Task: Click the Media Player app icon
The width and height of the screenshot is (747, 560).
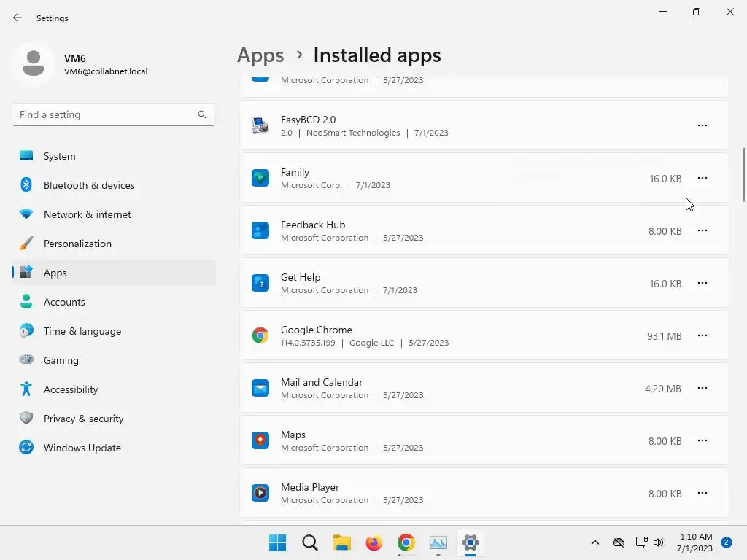Action: pos(260,494)
